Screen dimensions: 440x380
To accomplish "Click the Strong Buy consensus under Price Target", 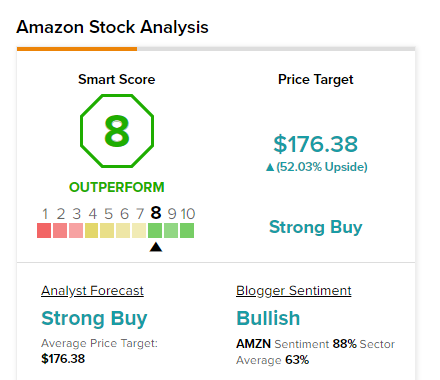I will pos(315,227).
